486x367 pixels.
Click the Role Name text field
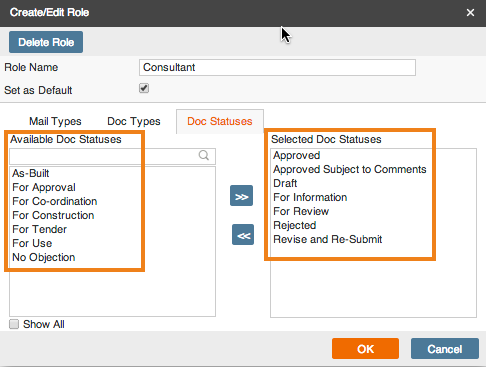point(277,68)
